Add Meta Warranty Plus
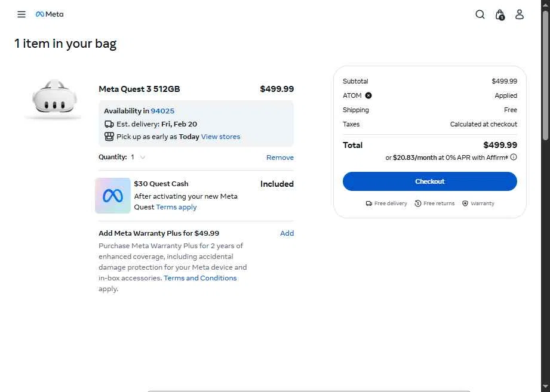Screen dimensions: 550x392 point(287,233)
